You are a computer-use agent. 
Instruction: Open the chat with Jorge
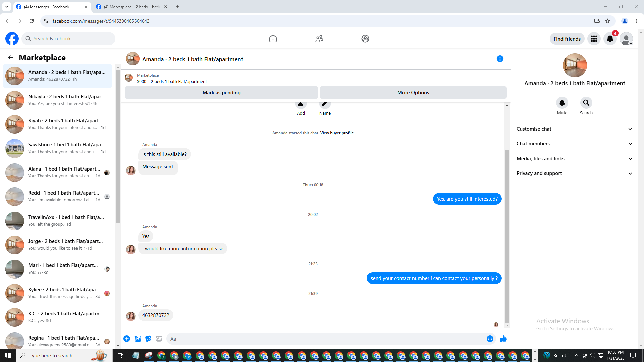tap(57, 245)
